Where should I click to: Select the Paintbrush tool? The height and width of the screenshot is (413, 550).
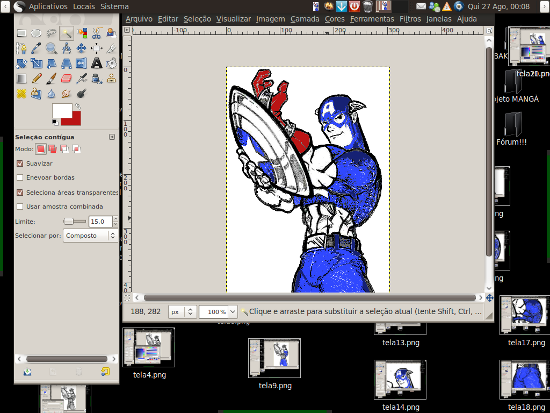pos(52,79)
